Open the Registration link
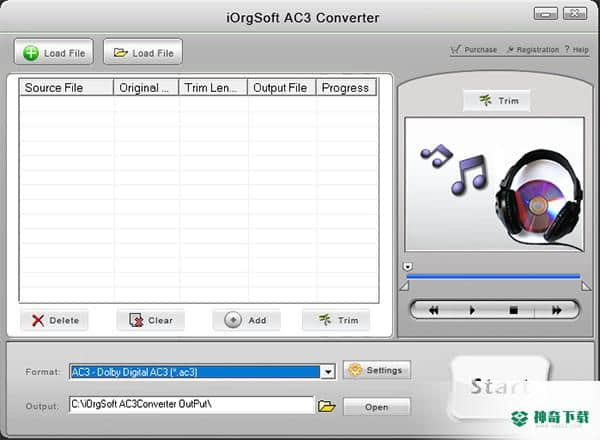 coord(533,50)
